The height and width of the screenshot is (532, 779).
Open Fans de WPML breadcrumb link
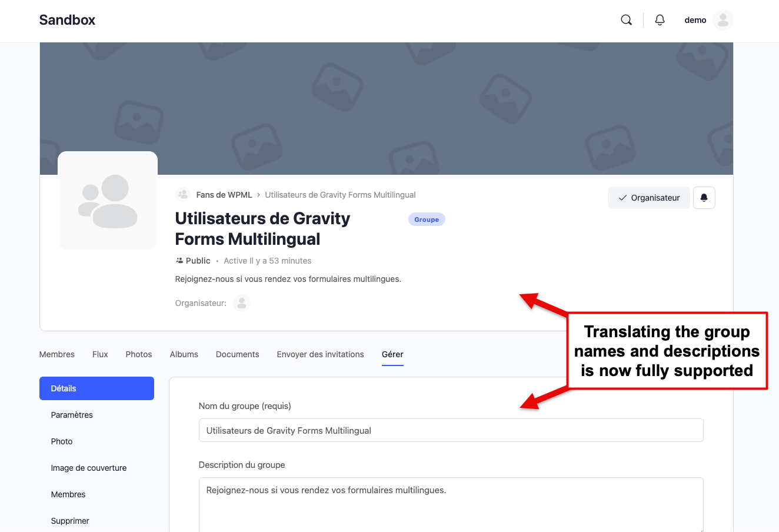224,195
